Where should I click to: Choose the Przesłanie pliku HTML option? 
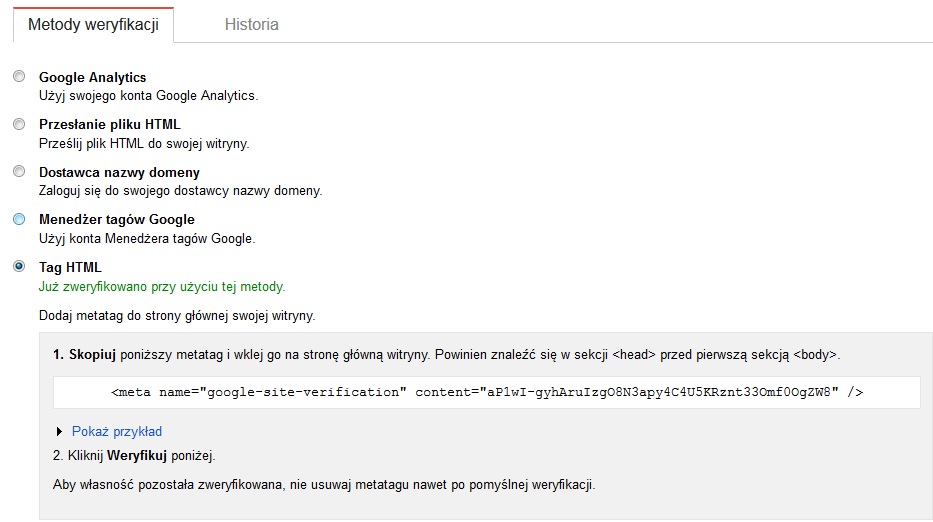coord(19,124)
